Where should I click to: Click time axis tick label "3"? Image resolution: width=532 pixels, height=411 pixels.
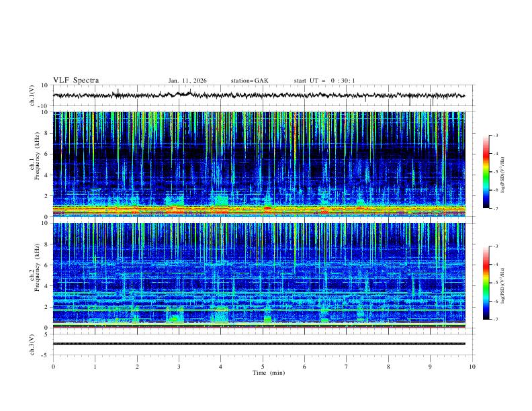(x=179, y=367)
